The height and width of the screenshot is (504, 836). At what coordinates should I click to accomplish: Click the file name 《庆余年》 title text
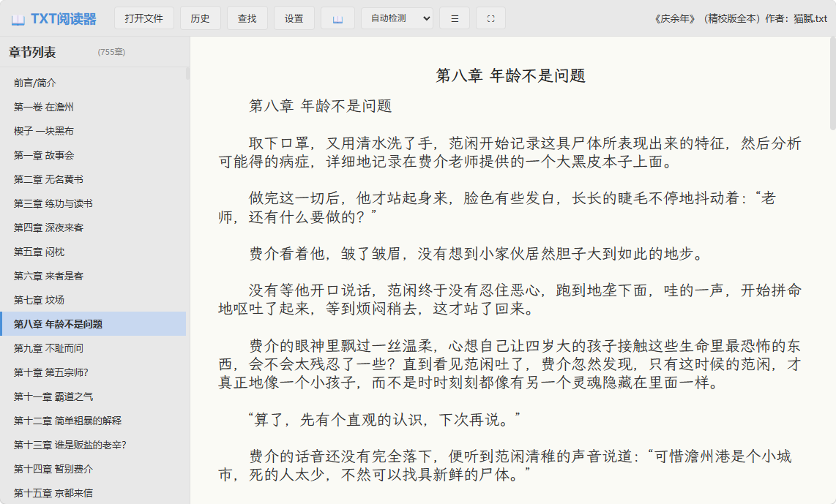(741, 18)
